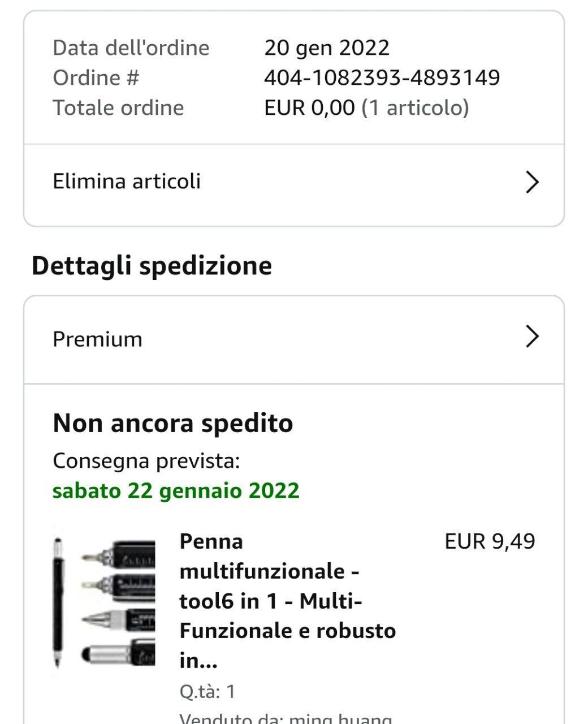Select order number 404-1082393-4893149
Viewport: 588px width, 724px height.
[382, 77]
